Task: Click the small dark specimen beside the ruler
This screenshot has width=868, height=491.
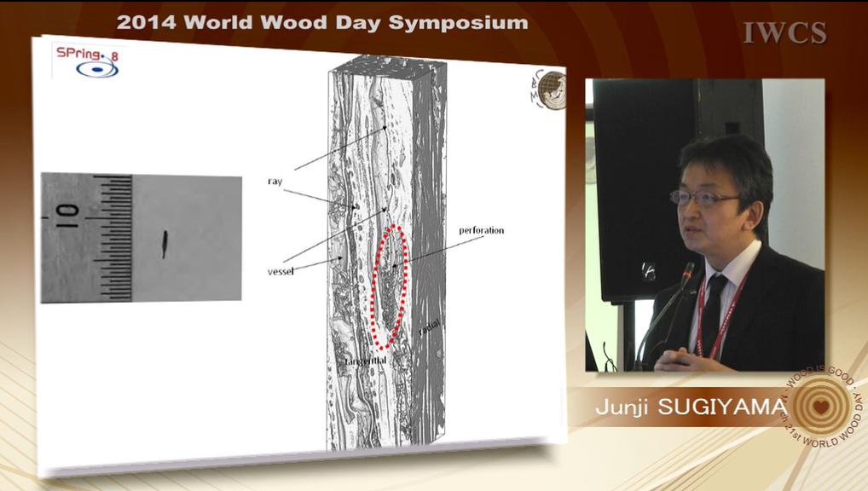Action: coord(165,244)
